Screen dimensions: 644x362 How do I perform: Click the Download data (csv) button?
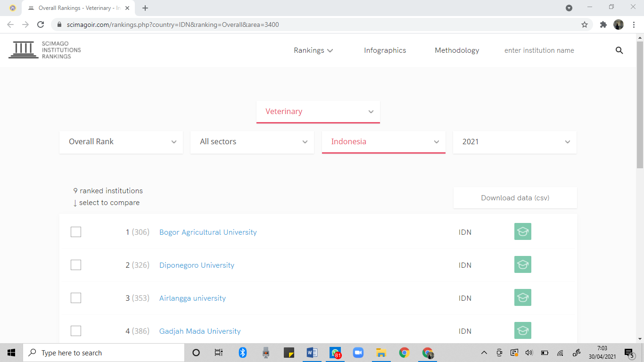coord(515,198)
